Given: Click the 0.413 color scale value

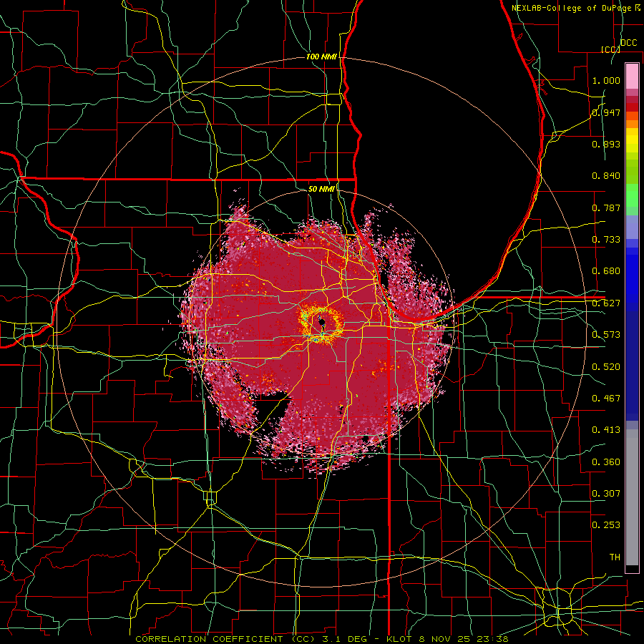Looking at the screenshot, I should (606, 430).
